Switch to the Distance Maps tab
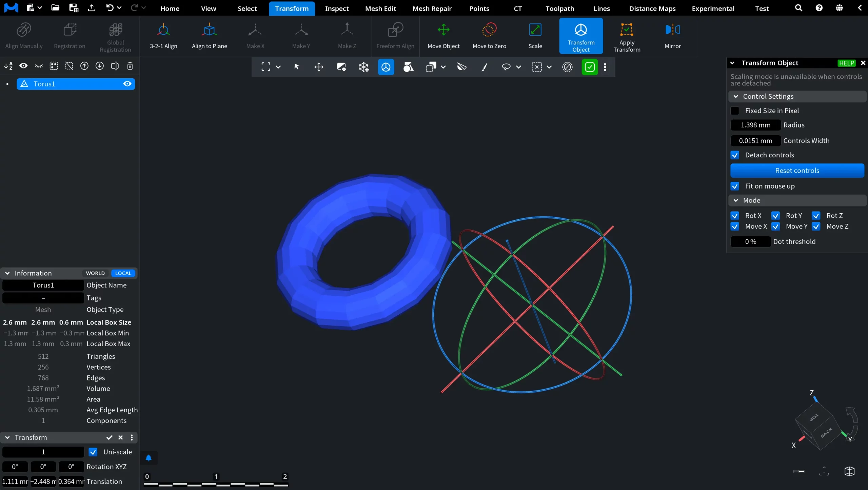 pos(652,8)
